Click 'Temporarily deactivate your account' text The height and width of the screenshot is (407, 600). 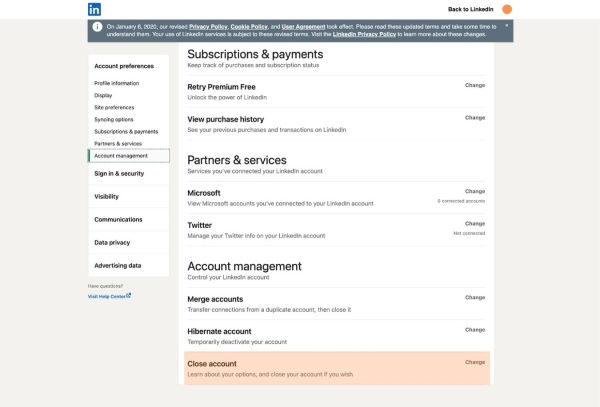tap(237, 342)
